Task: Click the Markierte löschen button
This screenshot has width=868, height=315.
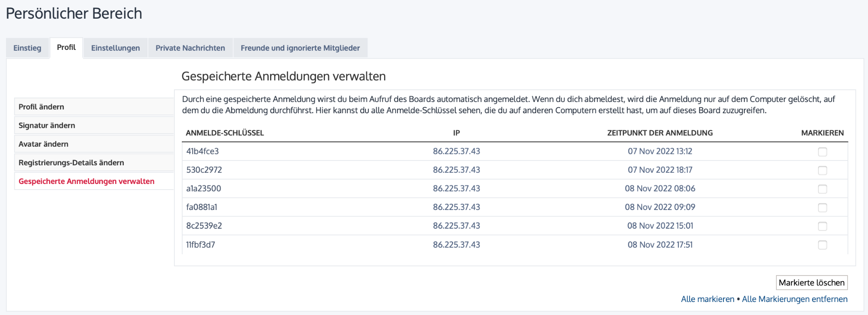Action: [811, 283]
